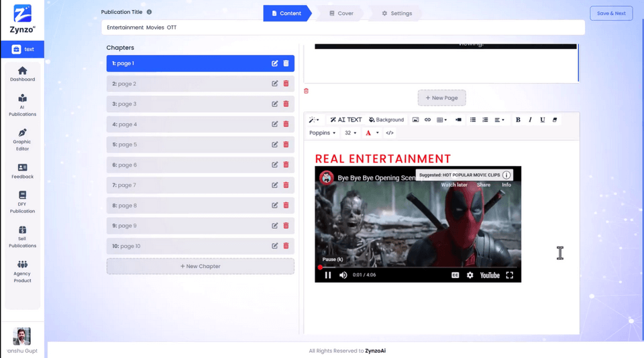
Task: Open the YouTube logo link on video
Action: coord(490,275)
